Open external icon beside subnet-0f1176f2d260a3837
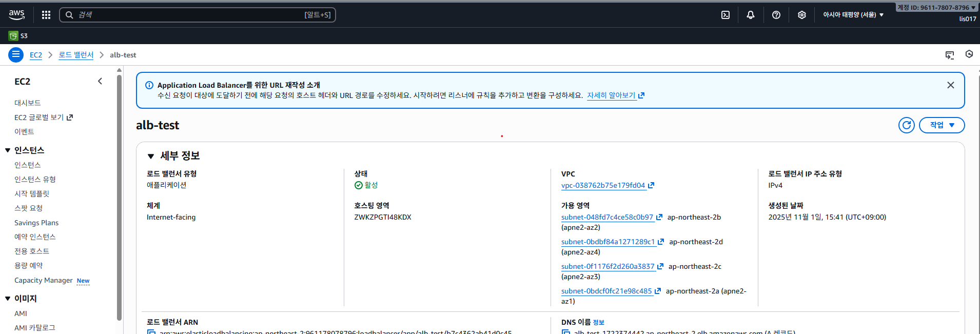Screen dimensions: 980x334 (660, 266)
